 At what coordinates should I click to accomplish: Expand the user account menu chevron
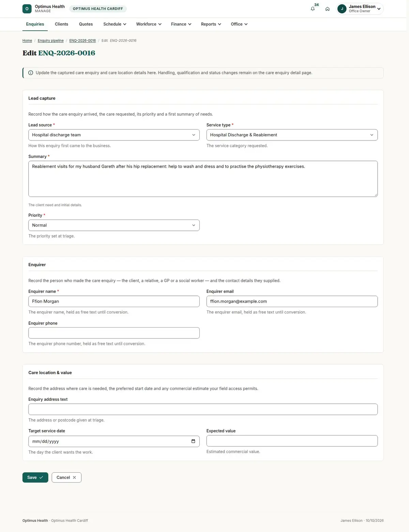[379, 9]
